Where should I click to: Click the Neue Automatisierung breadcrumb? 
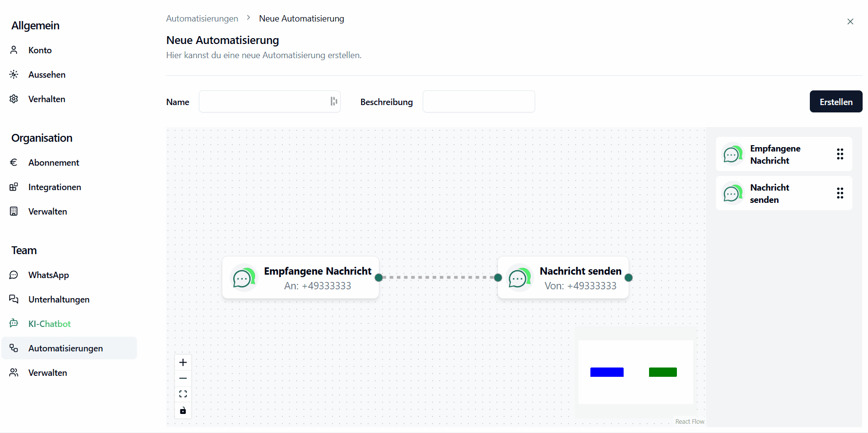[x=302, y=19]
